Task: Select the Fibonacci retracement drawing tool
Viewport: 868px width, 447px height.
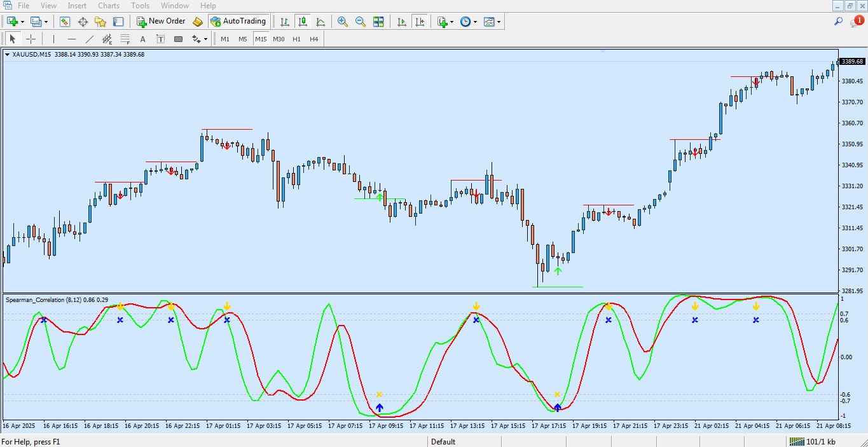Action: pos(125,39)
